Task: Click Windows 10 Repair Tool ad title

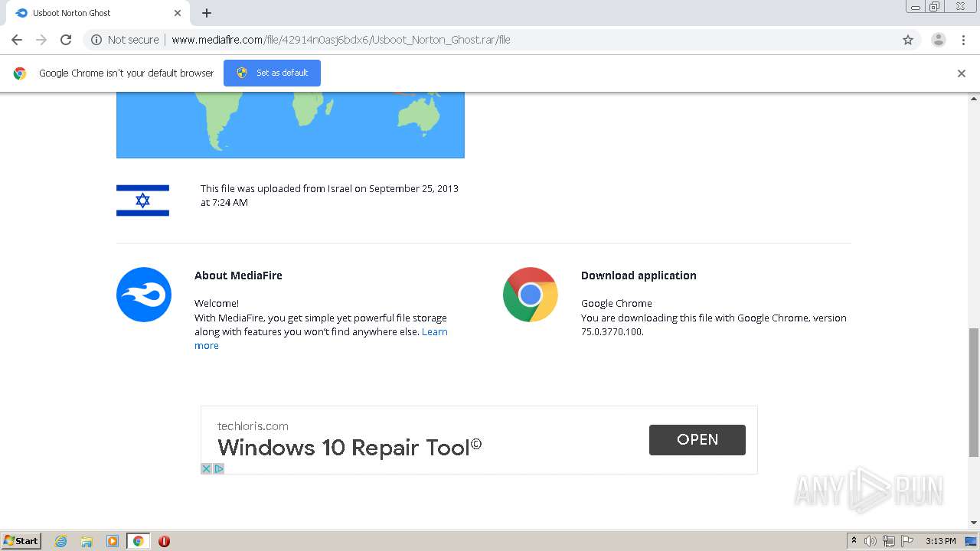Action: (x=350, y=447)
